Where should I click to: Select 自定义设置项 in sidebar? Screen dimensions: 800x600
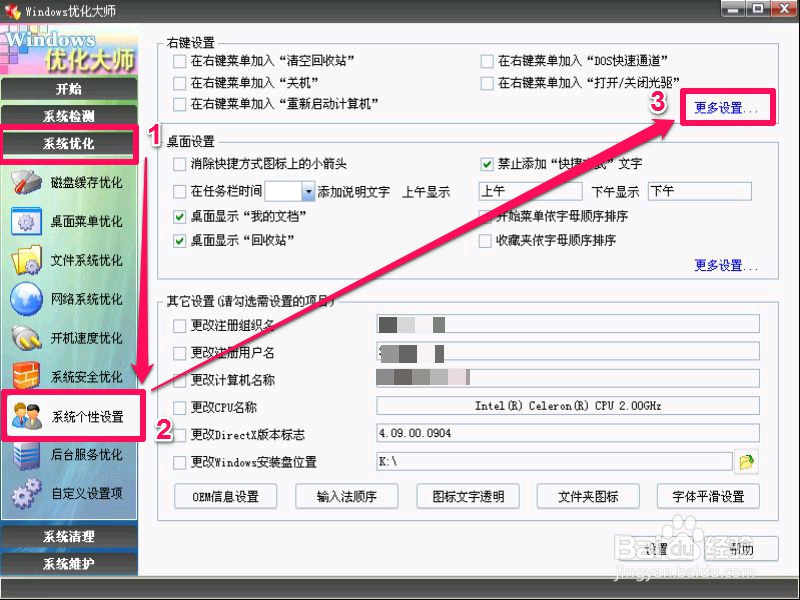pos(87,493)
